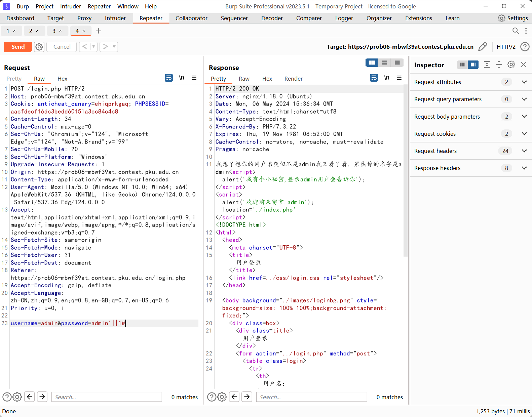Expand Request query parameters section
532x417 pixels.
pyautogui.click(x=471, y=99)
